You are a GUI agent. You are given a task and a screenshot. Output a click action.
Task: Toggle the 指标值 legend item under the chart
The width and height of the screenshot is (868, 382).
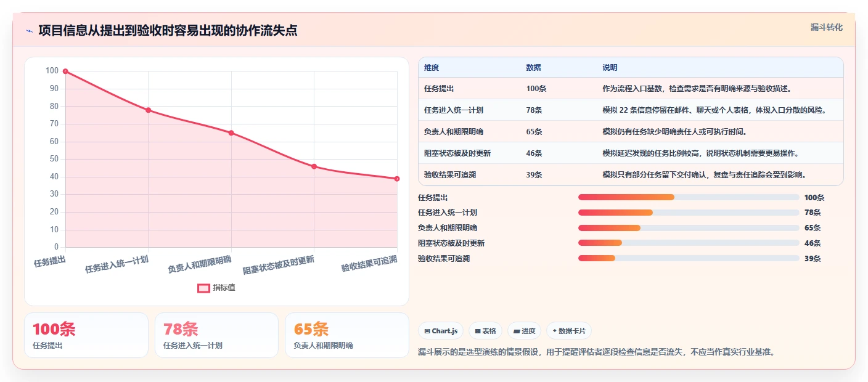(216, 288)
